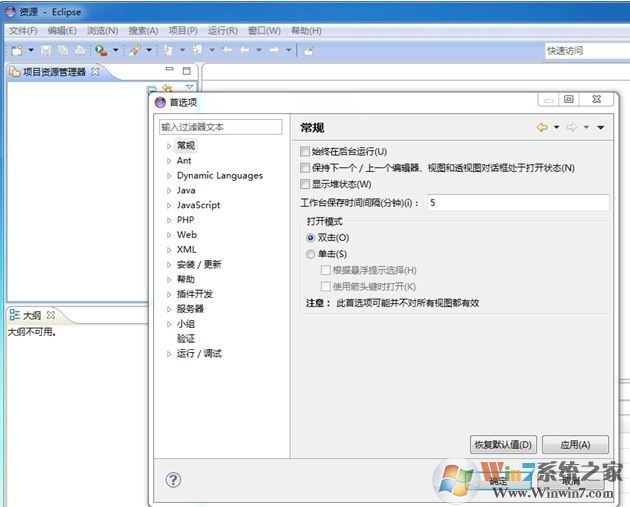Select 运行 / 调试 tree item

(x=199, y=354)
